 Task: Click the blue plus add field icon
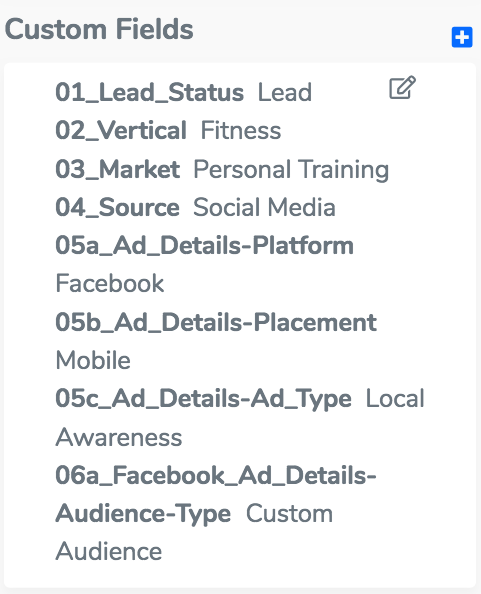point(462,37)
